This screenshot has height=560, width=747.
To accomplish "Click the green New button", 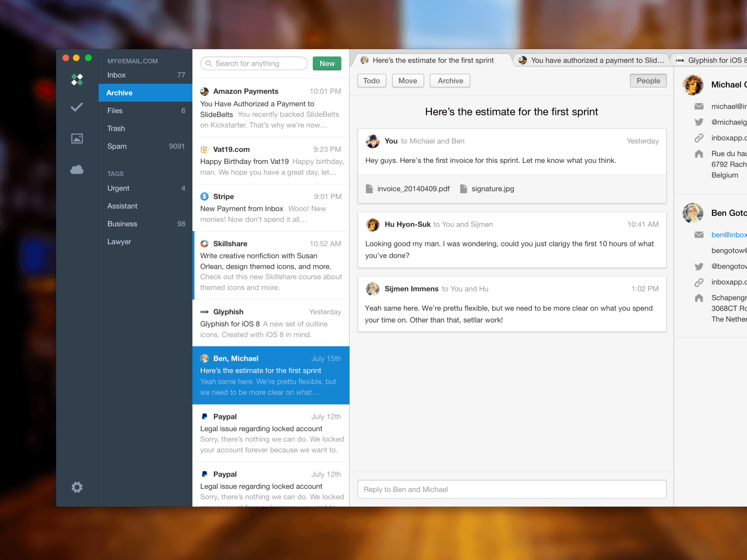I will [x=327, y=63].
